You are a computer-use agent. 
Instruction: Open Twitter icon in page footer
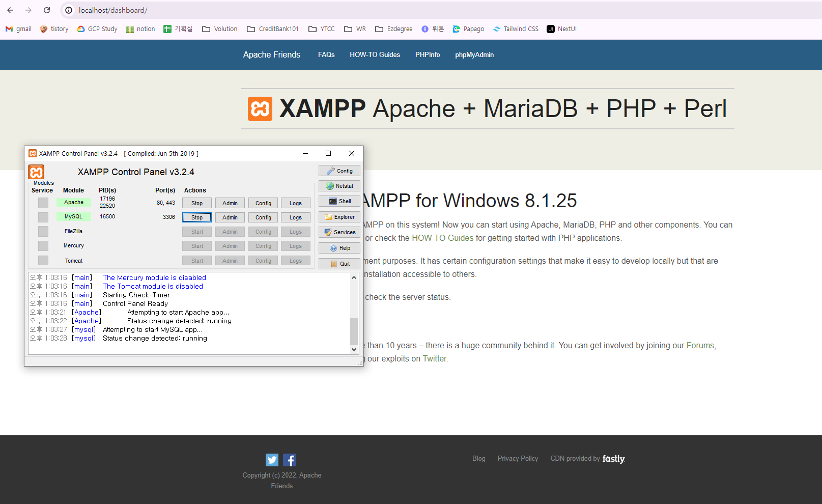click(x=272, y=460)
